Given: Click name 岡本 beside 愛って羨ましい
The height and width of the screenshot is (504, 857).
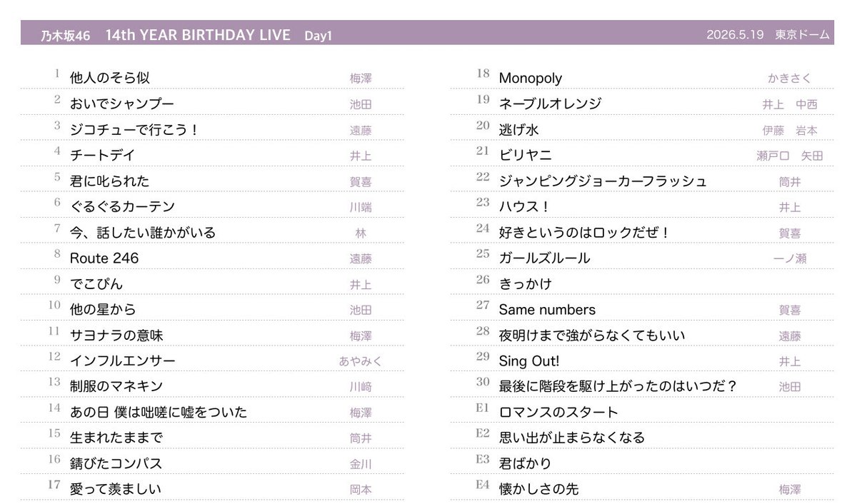Looking at the screenshot, I should tap(361, 490).
